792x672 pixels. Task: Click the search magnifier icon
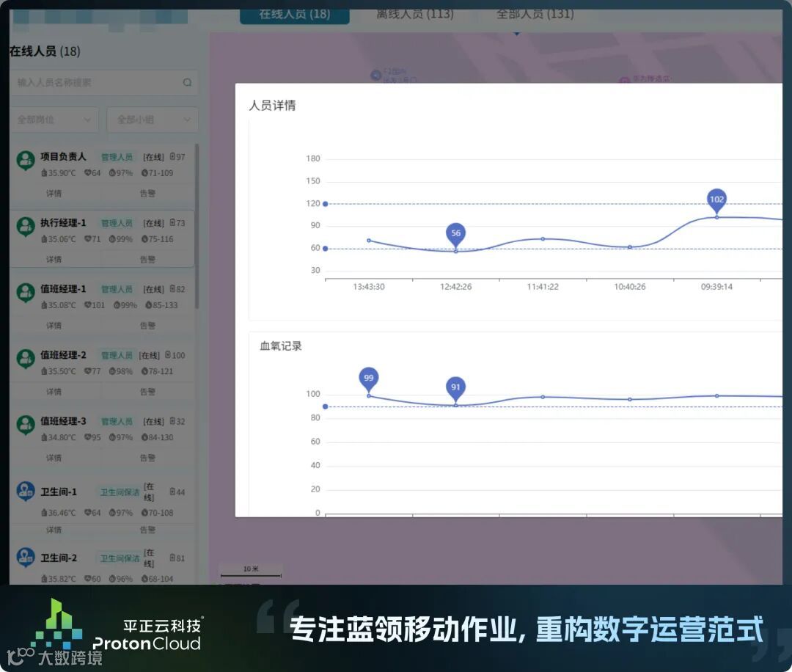click(188, 82)
